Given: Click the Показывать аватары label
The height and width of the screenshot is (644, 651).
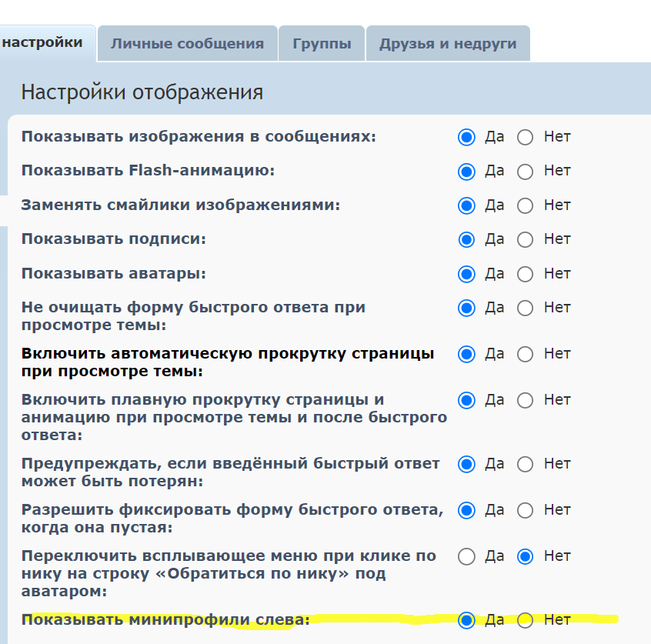Looking at the screenshot, I should (114, 274).
